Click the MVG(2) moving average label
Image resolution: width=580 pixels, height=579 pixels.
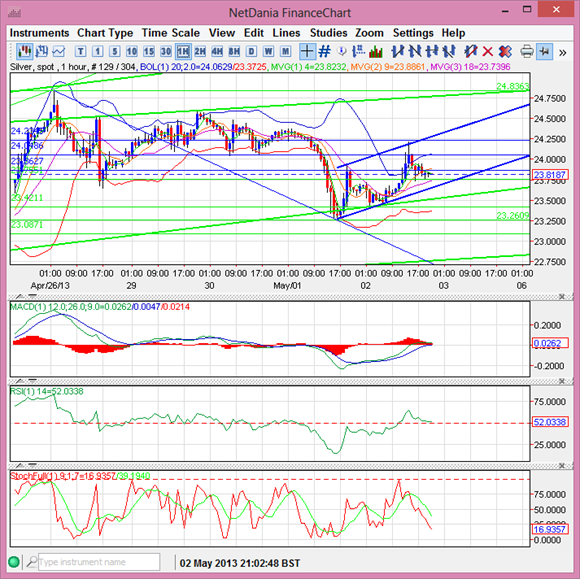coord(388,67)
